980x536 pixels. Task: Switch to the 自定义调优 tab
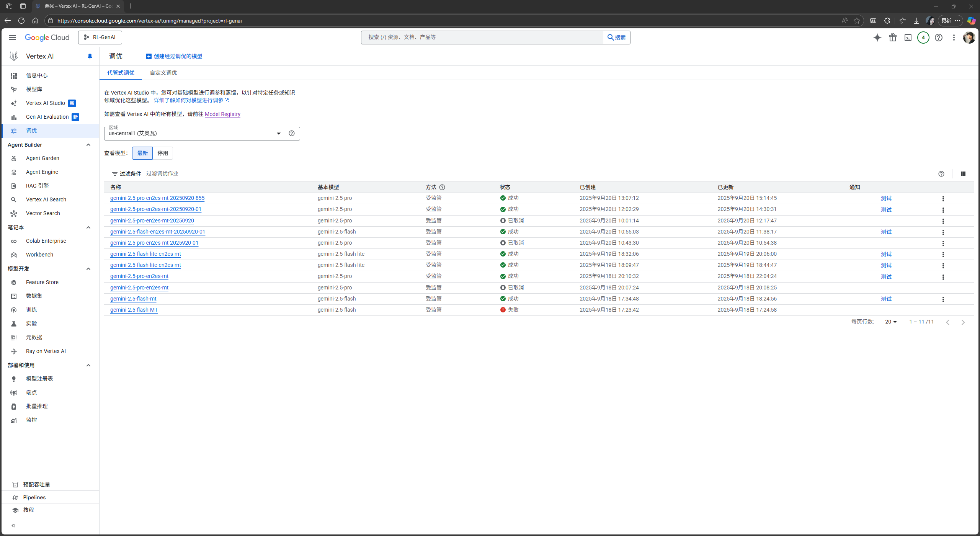click(x=163, y=73)
